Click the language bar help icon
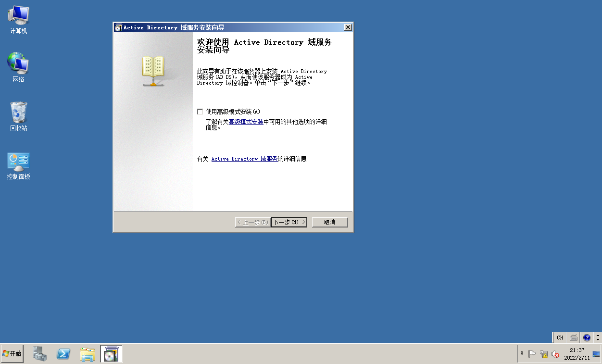 click(587, 338)
